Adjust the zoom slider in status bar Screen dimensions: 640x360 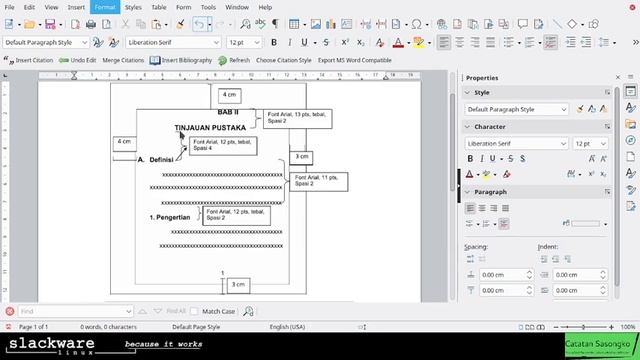click(x=583, y=327)
